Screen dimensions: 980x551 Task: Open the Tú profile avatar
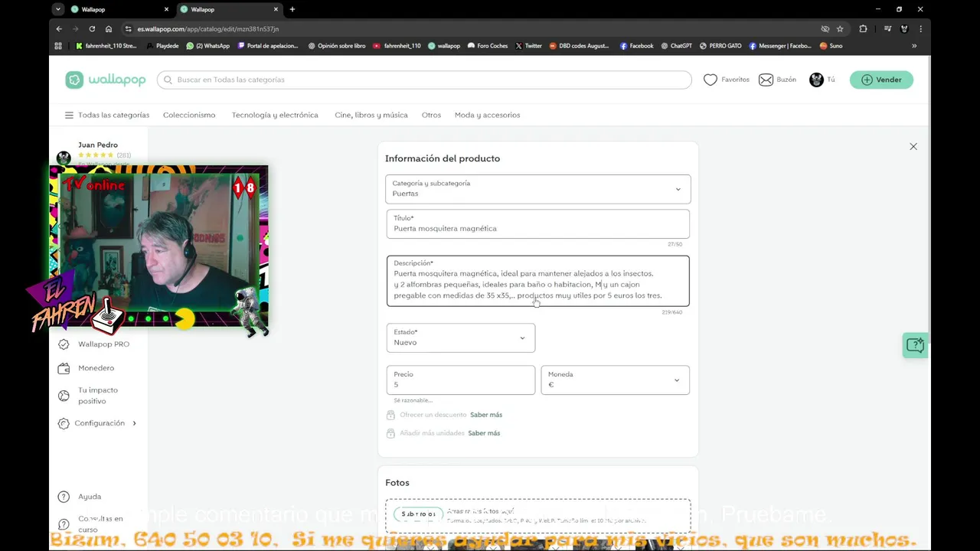[x=816, y=80]
